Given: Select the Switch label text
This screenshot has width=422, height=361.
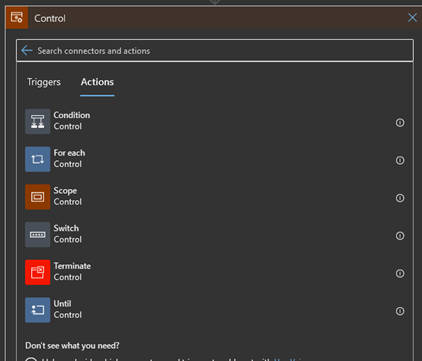Looking at the screenshot, I should tap(66, 228).
